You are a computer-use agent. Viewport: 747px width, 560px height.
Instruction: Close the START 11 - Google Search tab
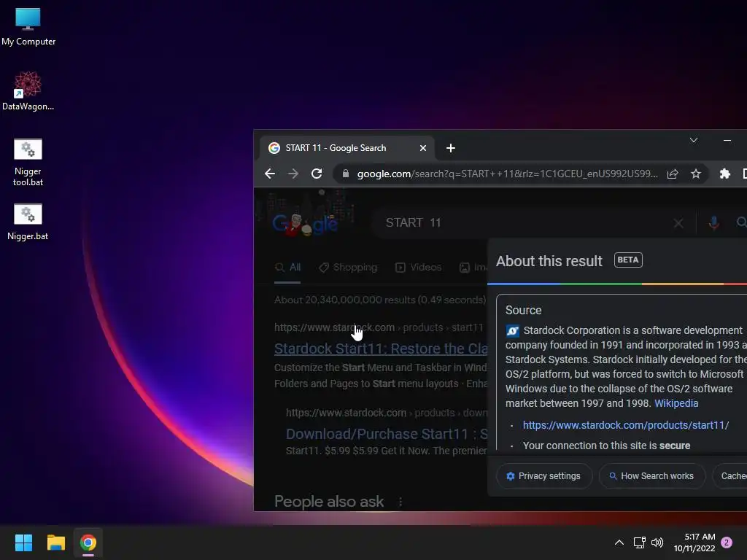click(422, 148)
